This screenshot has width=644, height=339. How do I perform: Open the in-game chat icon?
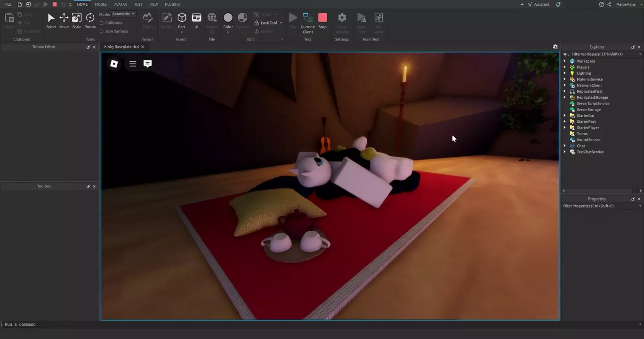(x=147, y=64)
